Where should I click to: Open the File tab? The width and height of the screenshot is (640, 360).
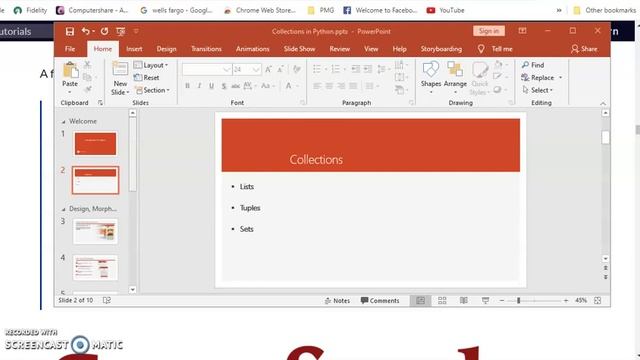coord(70,49)
